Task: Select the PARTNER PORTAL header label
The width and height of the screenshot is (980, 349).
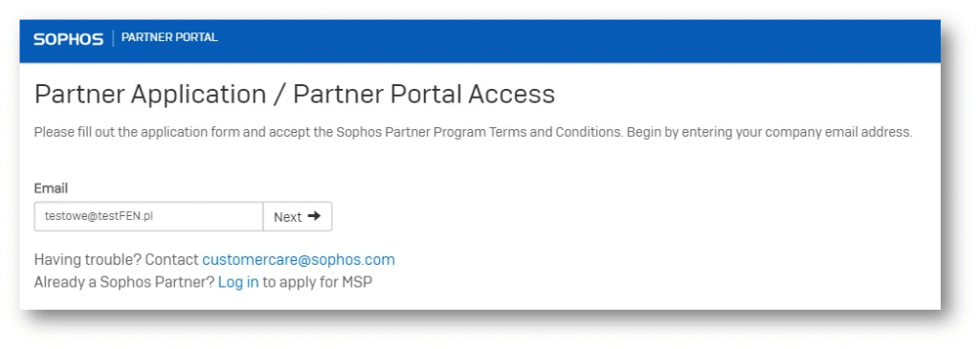Action: pyautogui.click(x=169, y=37)
